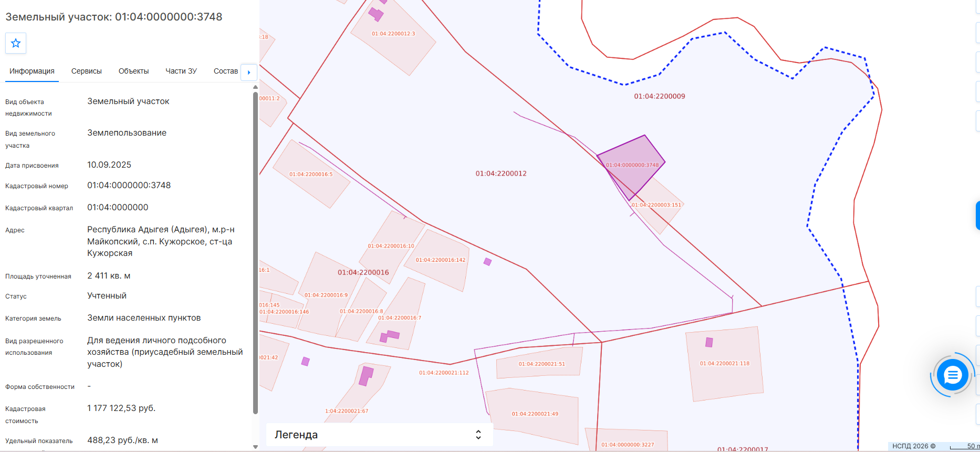This screenshot has height=452, width=980.
Task: Click cadastral value 1 177 122,53 руб.
Action: 121,408
